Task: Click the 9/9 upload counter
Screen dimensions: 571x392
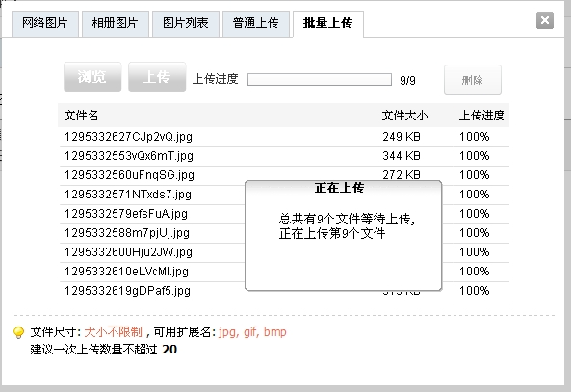Action: point(407,80)
